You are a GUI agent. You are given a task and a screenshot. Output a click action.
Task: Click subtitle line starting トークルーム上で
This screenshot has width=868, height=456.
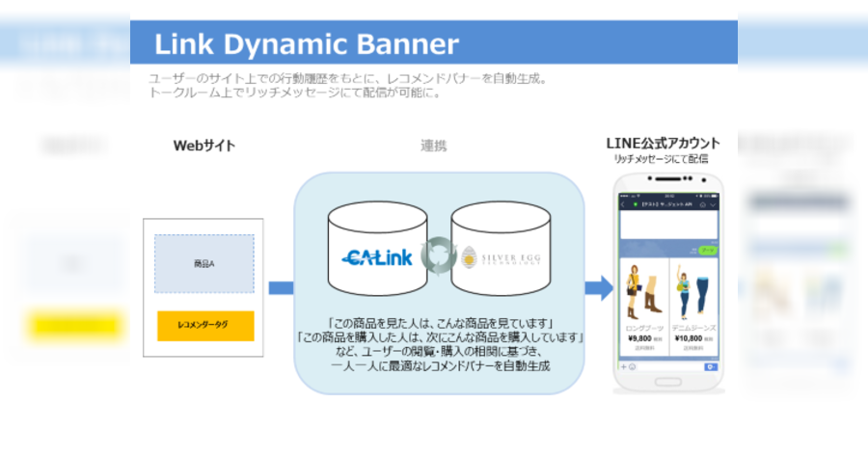click(294, 93)
